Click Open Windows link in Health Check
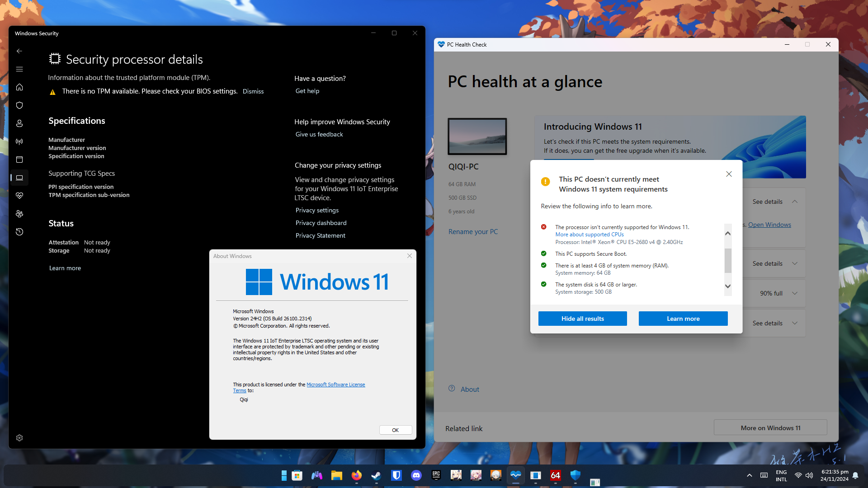868x488 pixels. 769,225
